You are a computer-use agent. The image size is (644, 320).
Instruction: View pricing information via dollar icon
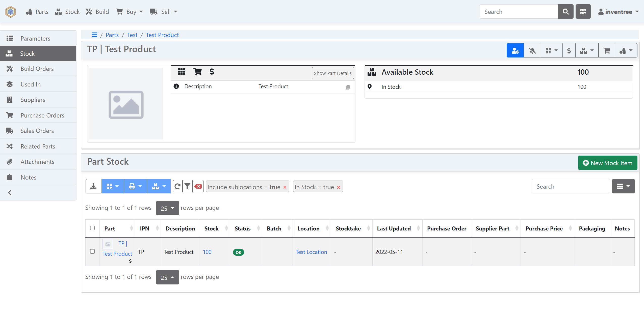coord(569,50)
